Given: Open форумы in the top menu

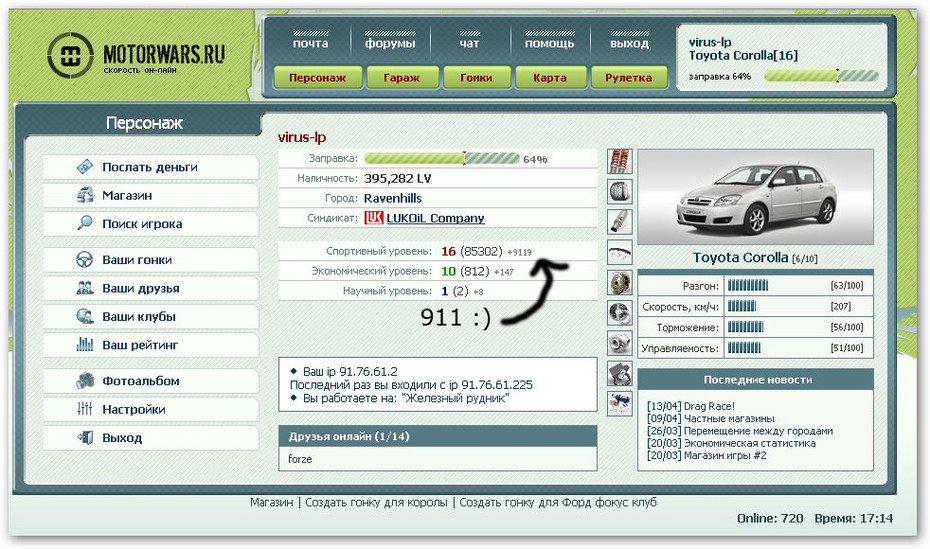Looking at the screenshot, I should click(x=390, y=43).
